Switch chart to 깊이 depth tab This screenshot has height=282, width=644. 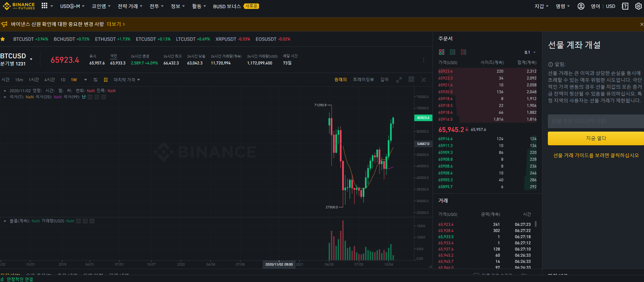pyautogui.click(x=385, y=79)
